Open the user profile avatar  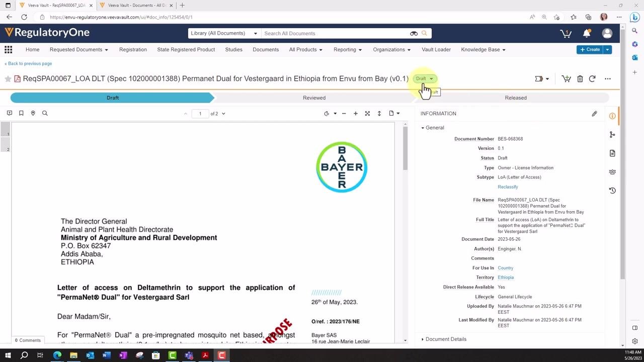(607, 33)
